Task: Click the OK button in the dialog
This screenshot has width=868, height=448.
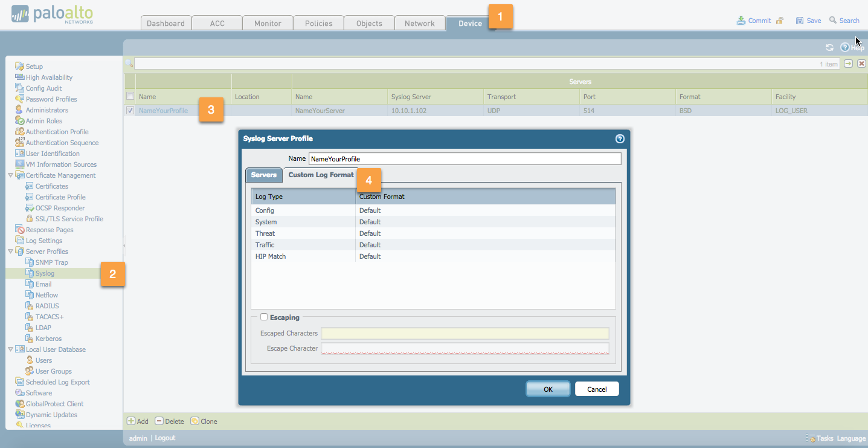Action: [x=547, y=389]
